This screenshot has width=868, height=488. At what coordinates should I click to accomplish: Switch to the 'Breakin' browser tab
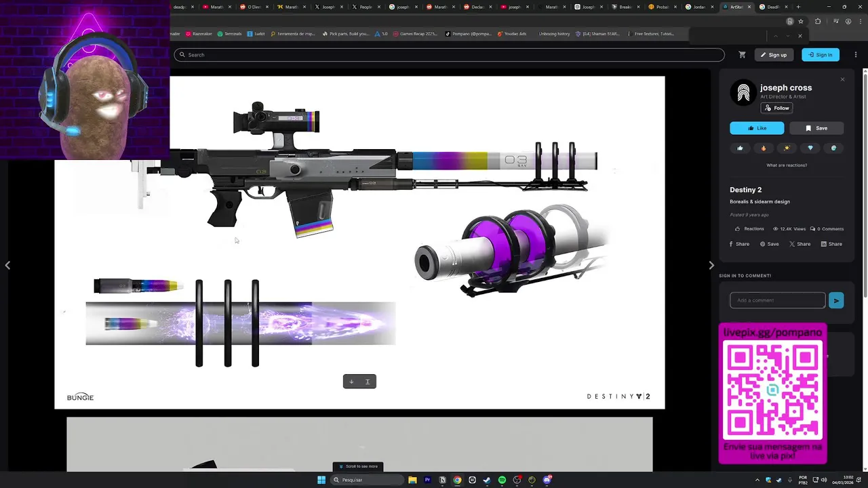pyautogui.click(x=627, y=7)
